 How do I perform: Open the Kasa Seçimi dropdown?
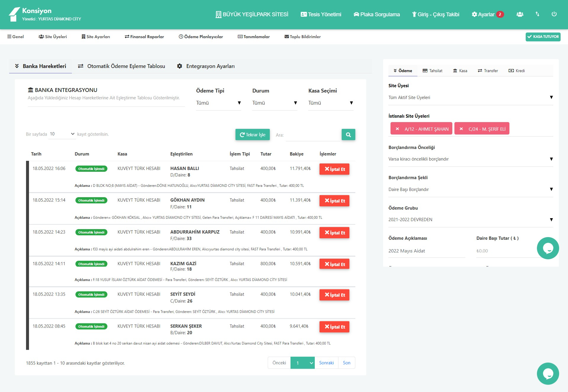tap(330, 103)
